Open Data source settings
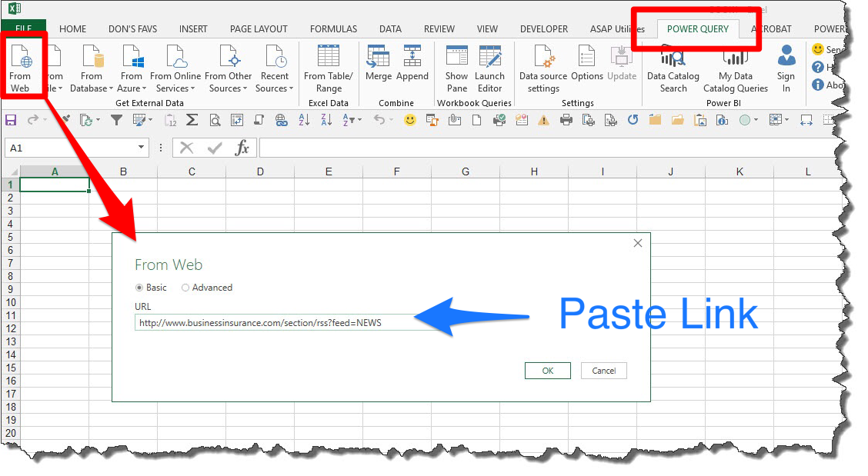 click(543, 68)
